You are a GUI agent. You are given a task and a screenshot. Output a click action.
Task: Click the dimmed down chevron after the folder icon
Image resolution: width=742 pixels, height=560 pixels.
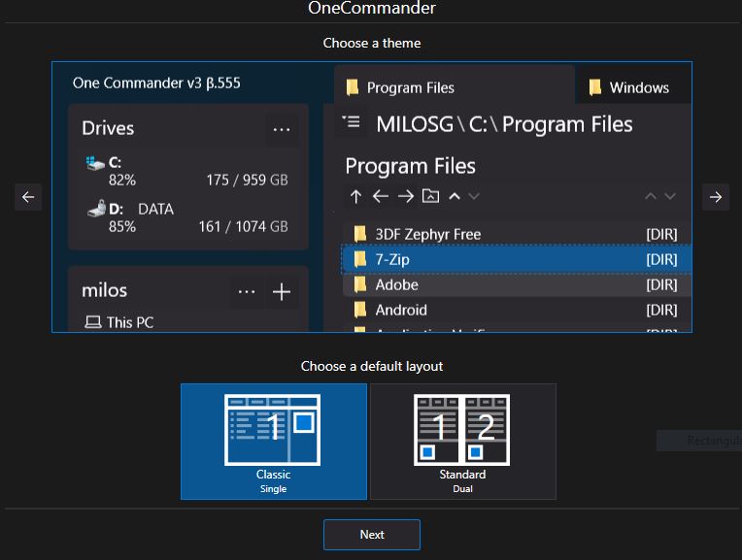pos(474,196)
